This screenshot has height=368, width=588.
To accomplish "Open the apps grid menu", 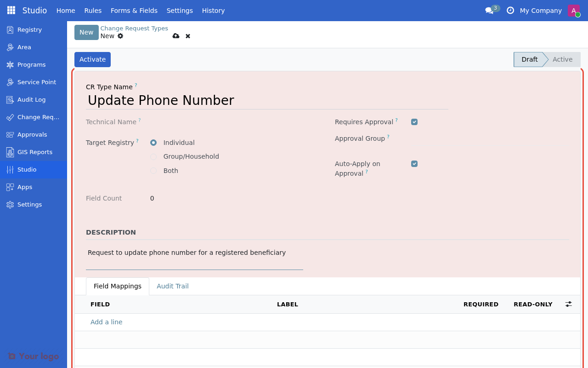I will click(x=10, y=10).
